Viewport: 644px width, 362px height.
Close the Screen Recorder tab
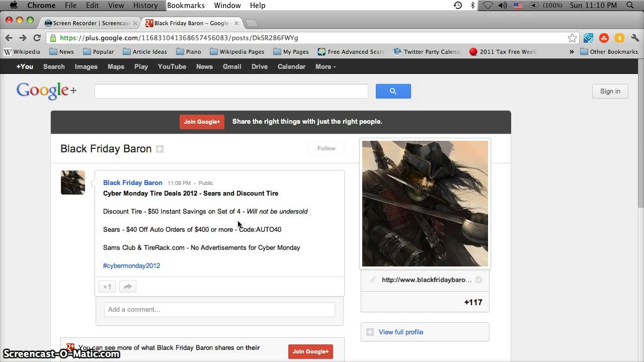[x=135, y=23]
